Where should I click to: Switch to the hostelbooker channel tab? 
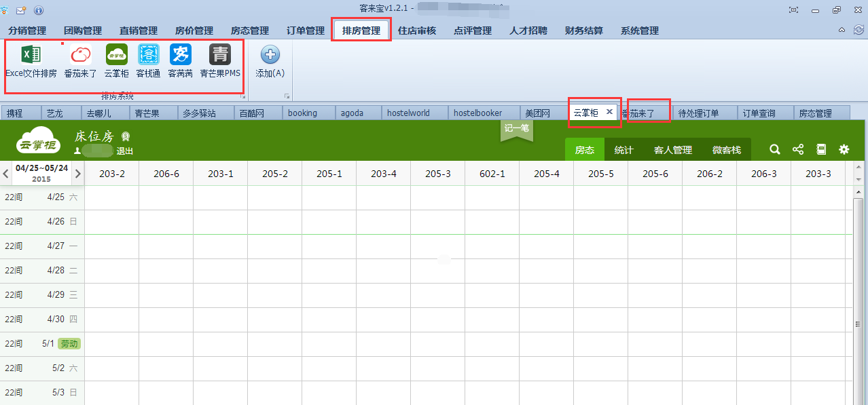pos(484,113)
